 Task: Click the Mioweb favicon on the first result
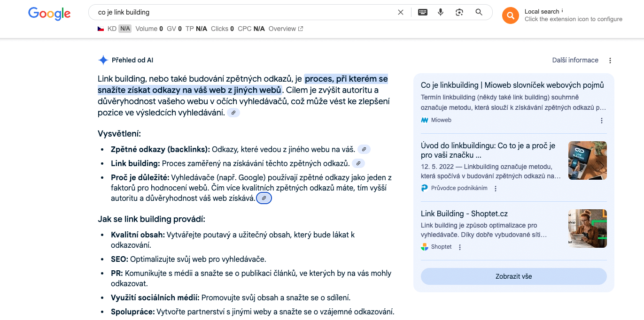tap(424, 120)
